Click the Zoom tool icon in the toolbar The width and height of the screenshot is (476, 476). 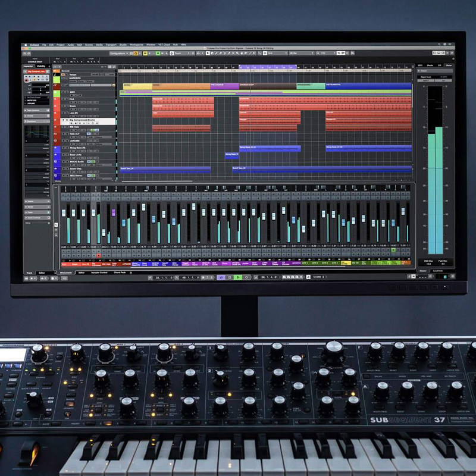[x=237, y=53]
